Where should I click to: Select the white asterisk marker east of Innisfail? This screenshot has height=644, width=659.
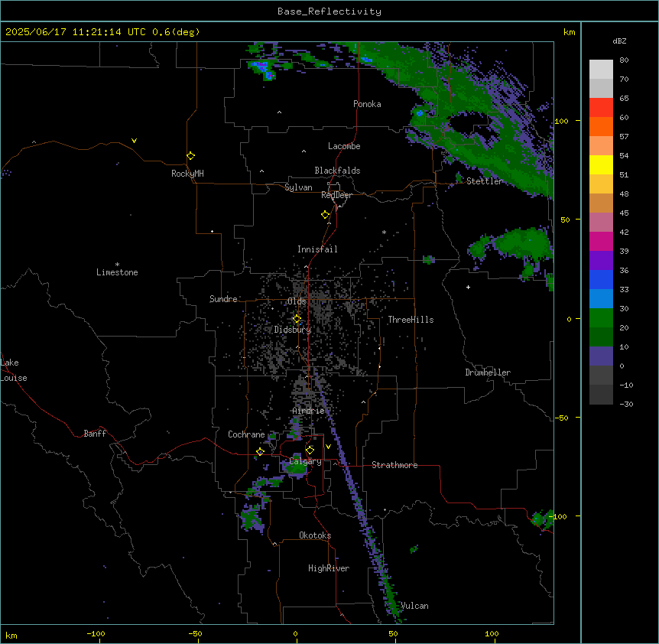pyautogui.click(x=384, y=232)
